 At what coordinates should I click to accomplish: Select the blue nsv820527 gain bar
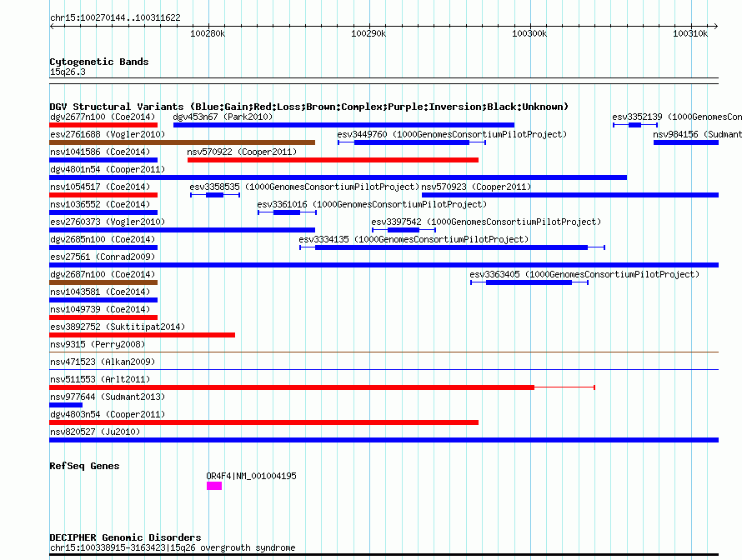[x=384, y=440]
